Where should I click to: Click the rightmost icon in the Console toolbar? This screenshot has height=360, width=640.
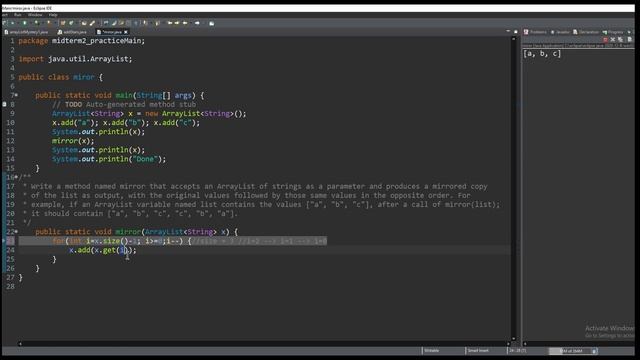pyautogui.click(x=629, y=40)
